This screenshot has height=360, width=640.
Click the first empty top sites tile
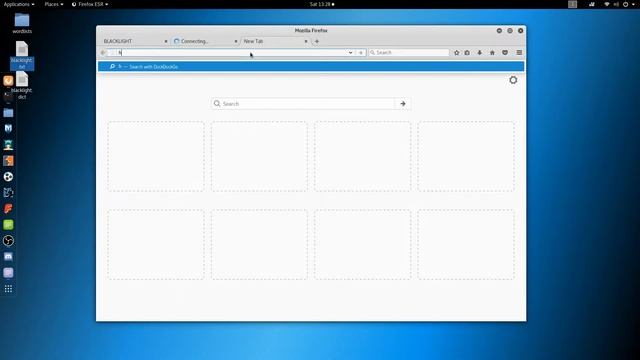pyautogui.click(x=156, y=156)
